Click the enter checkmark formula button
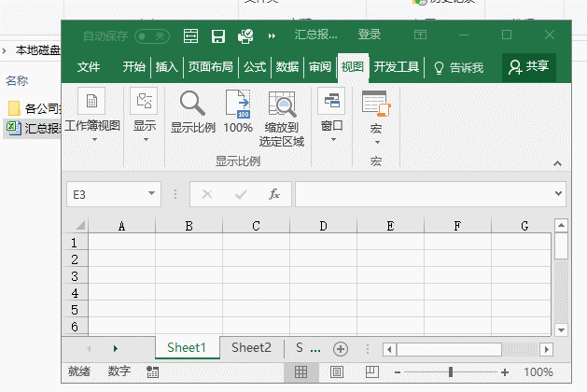This screenshot has height=392, width=587. pyautogui.click(x=241, y=194)
